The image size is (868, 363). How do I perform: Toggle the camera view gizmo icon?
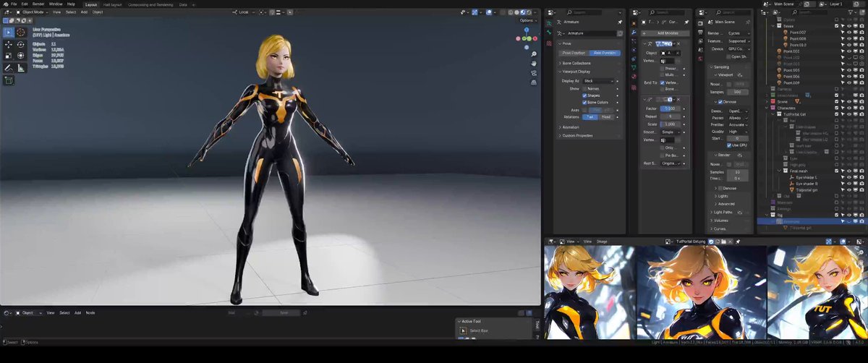point(533,73)
